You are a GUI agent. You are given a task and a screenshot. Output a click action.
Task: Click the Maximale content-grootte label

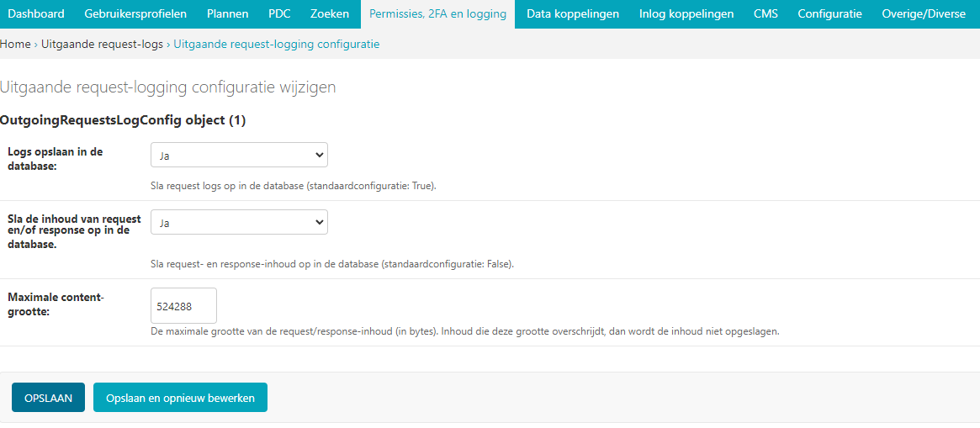tap(56, 304)
